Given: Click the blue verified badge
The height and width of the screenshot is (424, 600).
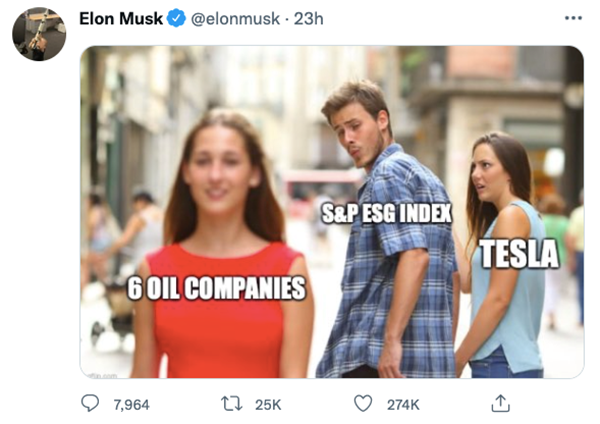Looking at the screenshot, I should [x=176, y=19].
